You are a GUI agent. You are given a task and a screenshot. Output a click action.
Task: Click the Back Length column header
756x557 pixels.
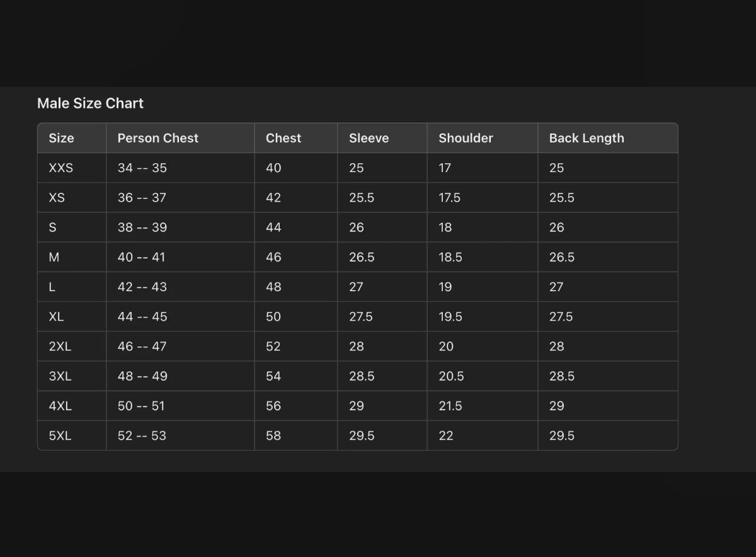[x=587, y=138]
